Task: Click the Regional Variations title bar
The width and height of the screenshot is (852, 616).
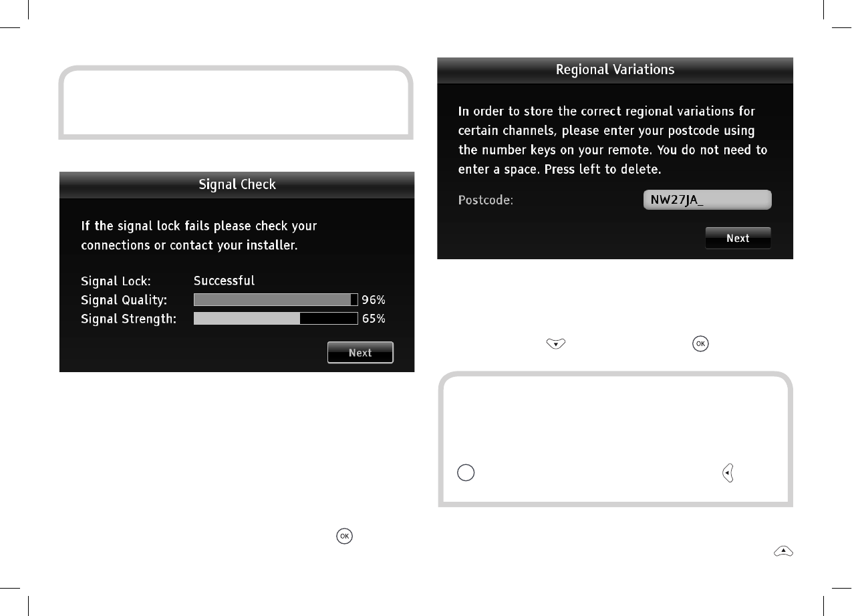Action: (x=615, y=69)
